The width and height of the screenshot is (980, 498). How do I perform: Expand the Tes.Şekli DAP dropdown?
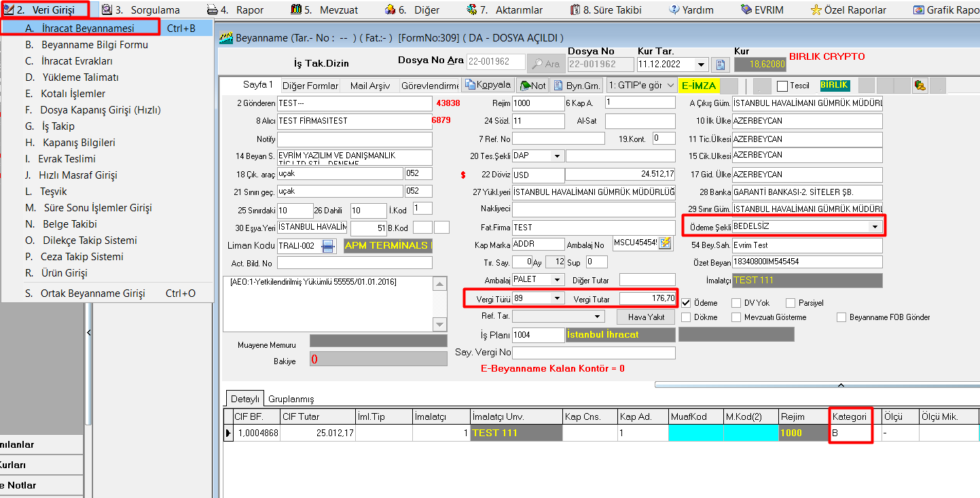tap(558, 156)
